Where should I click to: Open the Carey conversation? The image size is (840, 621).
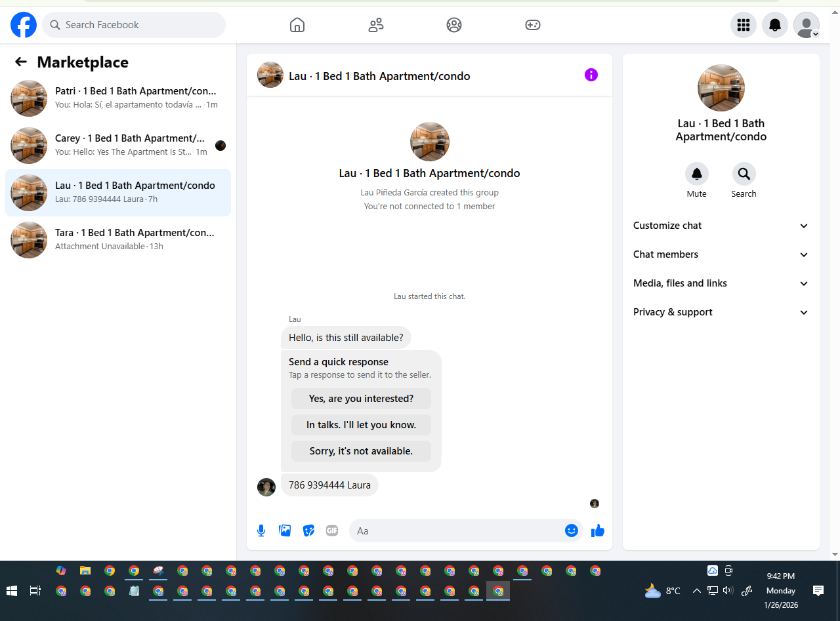(x=118, y=146)
